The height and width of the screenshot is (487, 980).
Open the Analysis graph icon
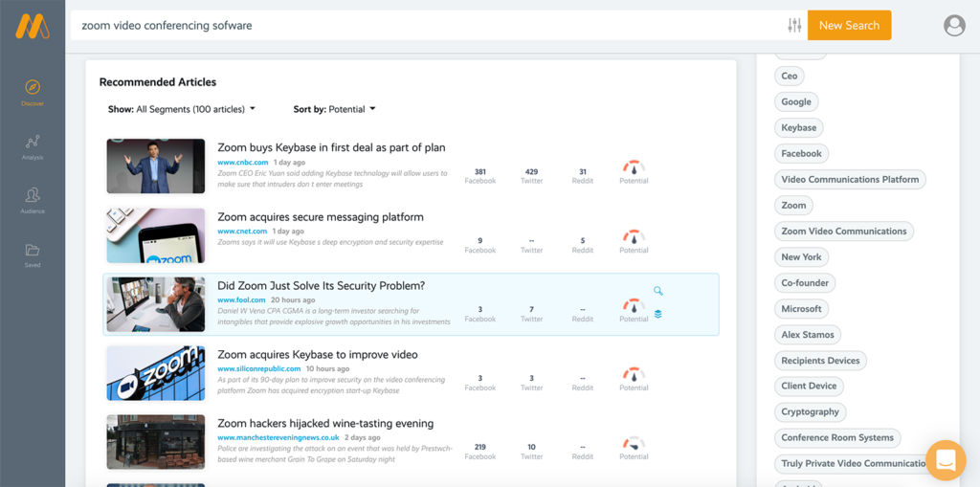(33, 142)
